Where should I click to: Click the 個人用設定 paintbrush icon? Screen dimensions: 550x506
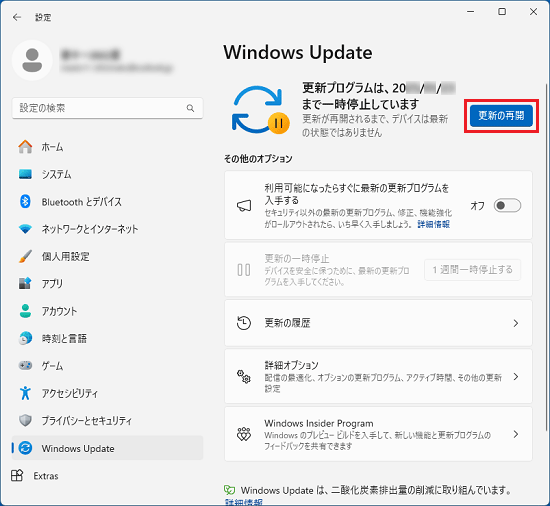(x=25, y=256)
